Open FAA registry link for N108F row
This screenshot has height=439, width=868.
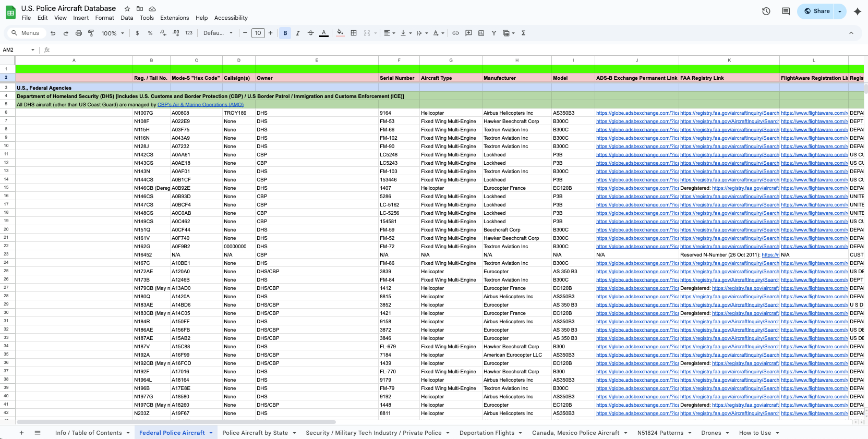(x=729, y=121)
